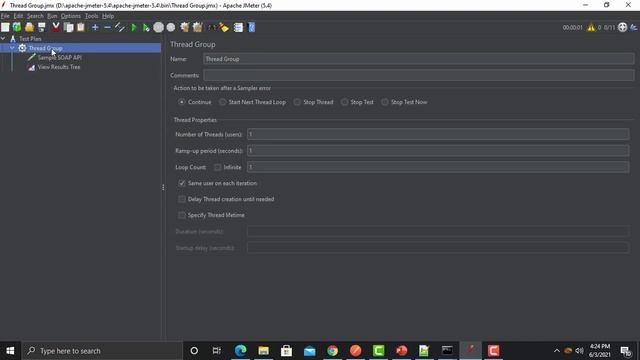
Task: Create a new test plan via toolbar
Action: (5, 27)
